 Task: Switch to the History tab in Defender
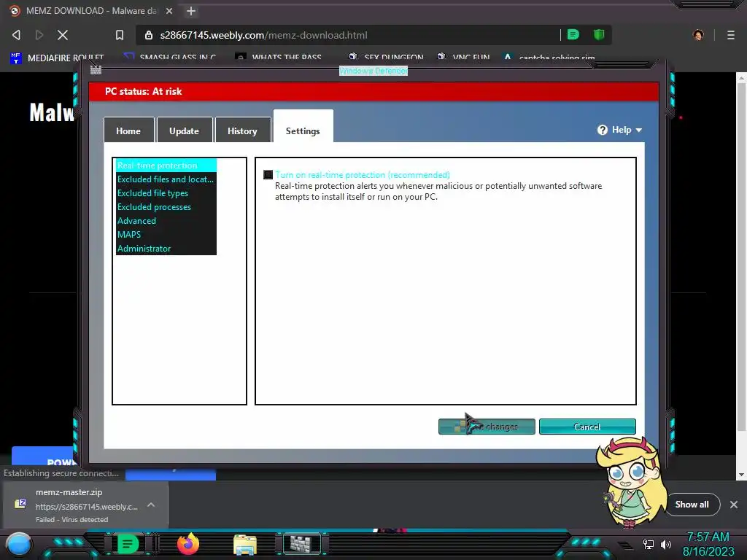tap(242, 131)
